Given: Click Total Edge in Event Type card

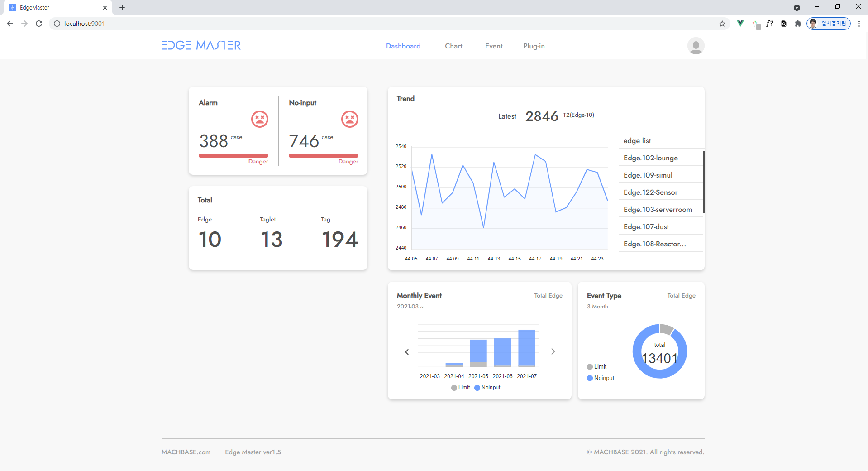Looking at the screenshot, I should (x=681, y=296).
